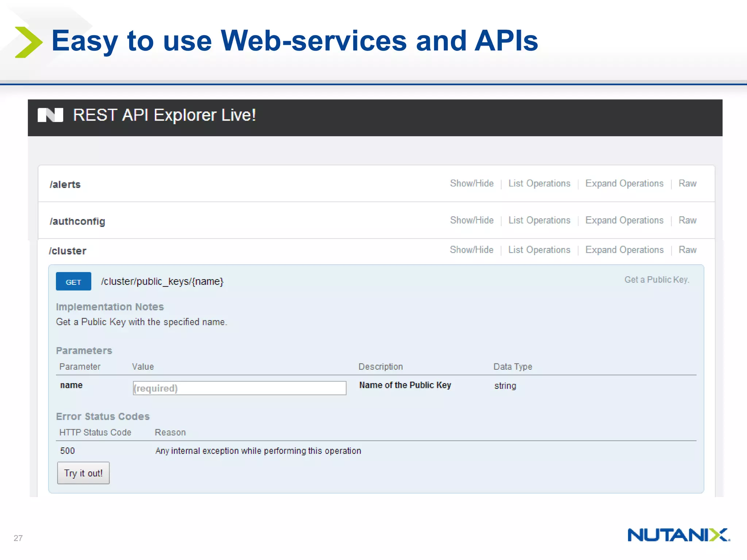Click Show/Hide for /cluster
Screen dimensions: 747x560
[472, 250]
